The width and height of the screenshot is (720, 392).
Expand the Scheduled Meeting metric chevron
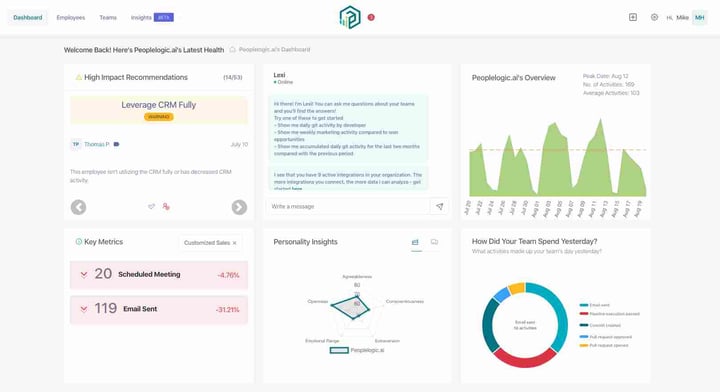pos(84,274)
